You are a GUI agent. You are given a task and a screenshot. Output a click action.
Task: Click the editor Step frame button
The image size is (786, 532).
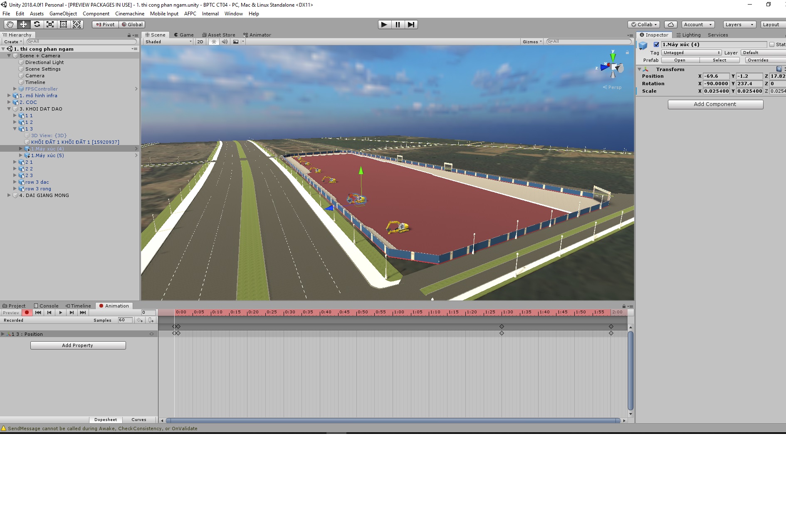(x=411, y=25)
